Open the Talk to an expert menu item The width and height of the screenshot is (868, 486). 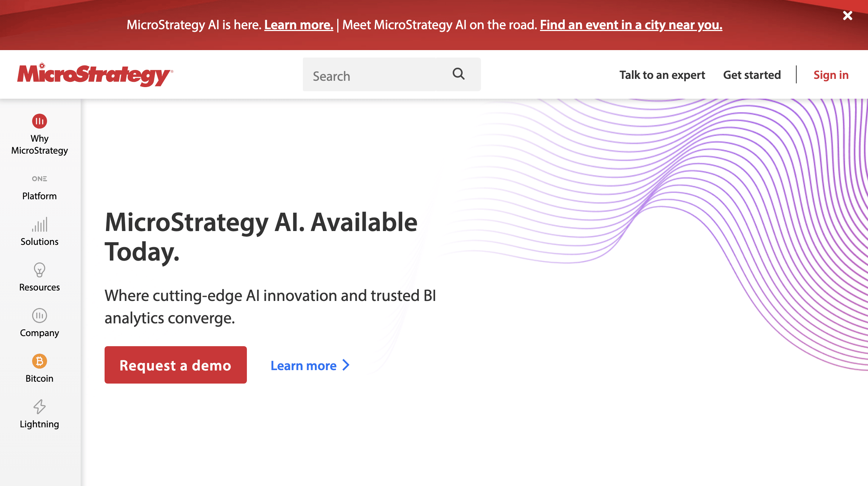coord(662,75)
